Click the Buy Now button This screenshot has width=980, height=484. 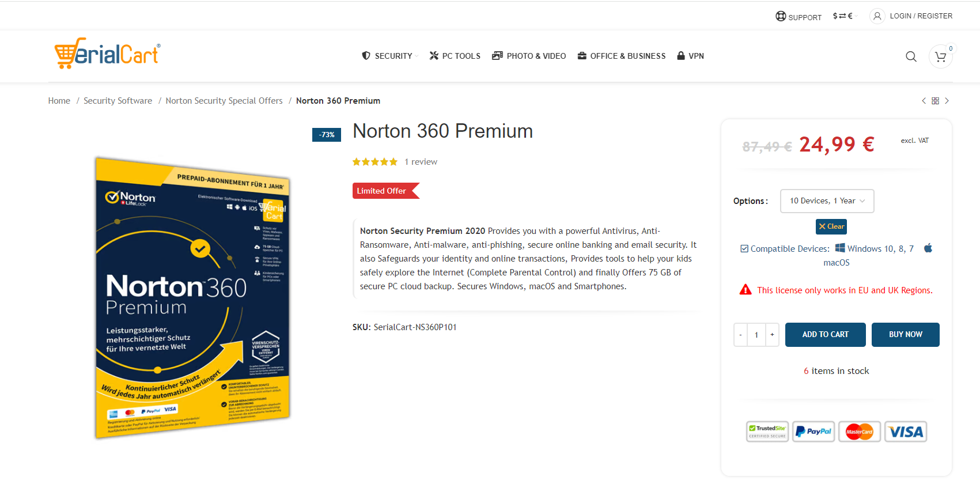point(905,335)
